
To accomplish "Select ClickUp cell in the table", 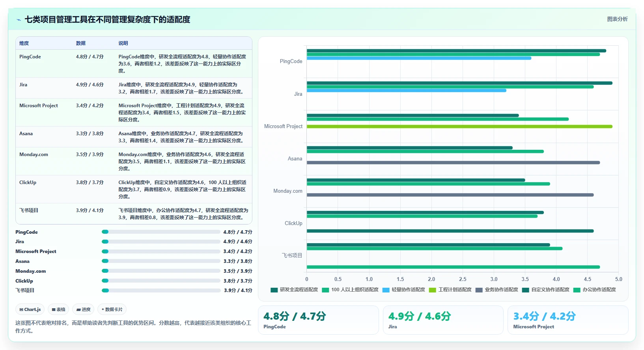I will pyautogui.click(x=28, y=182).
